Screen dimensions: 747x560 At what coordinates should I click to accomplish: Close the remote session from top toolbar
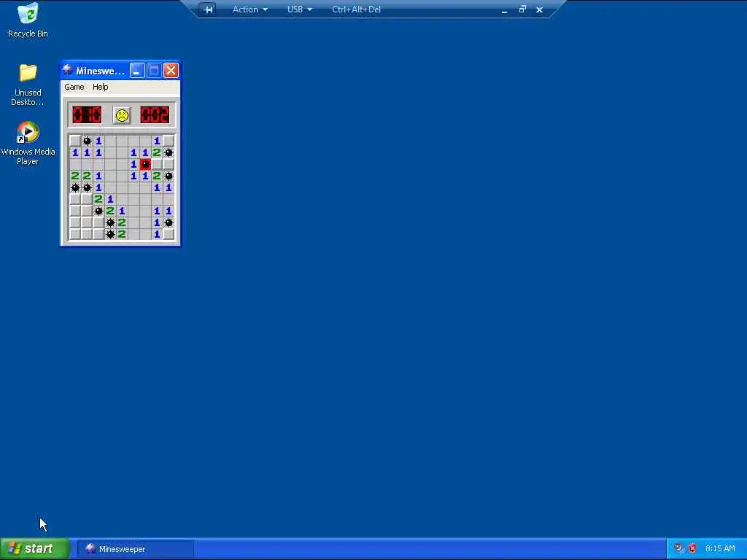(x=539, y=9)
